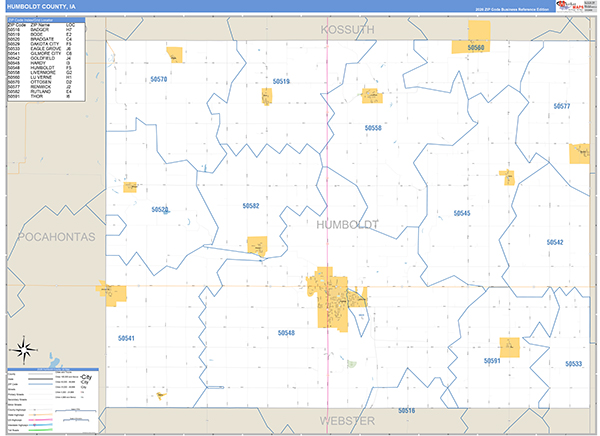The width and height of the screenshot is (600, 436).
Task: Click ZIP label 50591 on map
Action: pyautogui.click(x=492, y=361)
